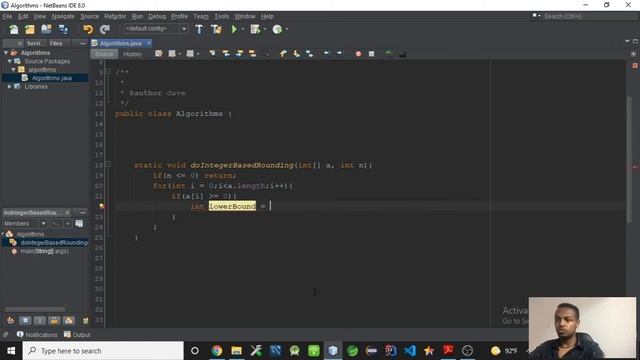
Task: Select Algorithms.java in project tree
Action: pos(52,78)
